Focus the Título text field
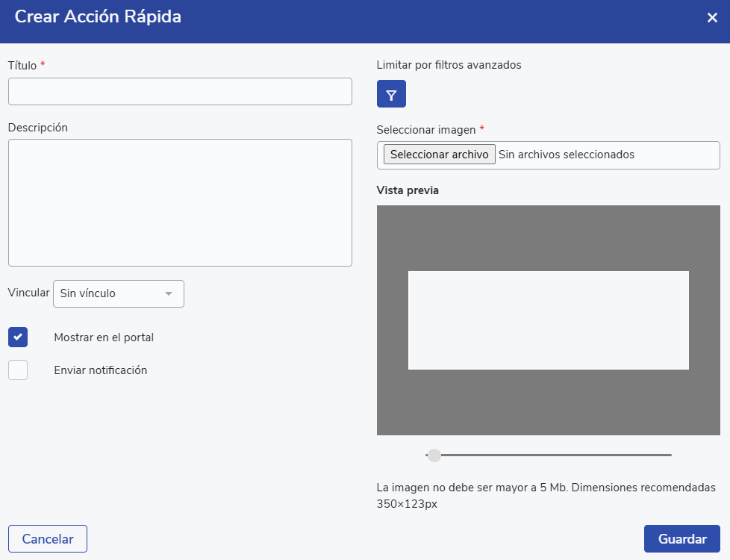 (180, 92)
